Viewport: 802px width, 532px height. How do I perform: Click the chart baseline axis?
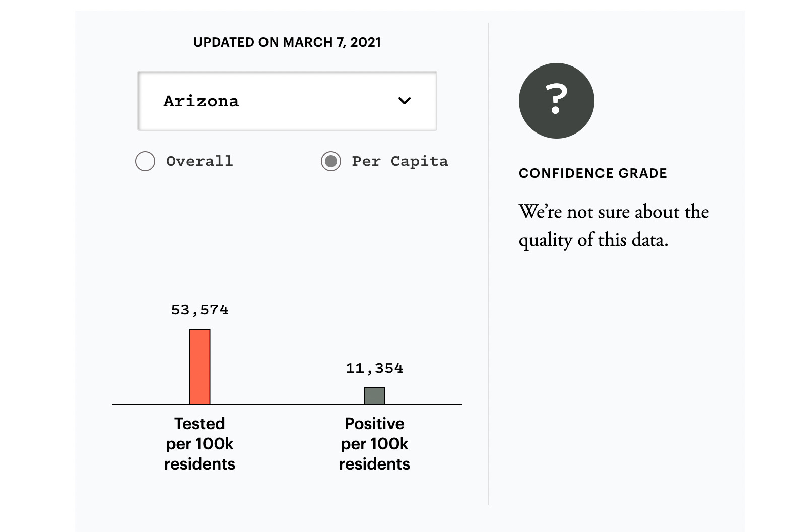(287, 404)
